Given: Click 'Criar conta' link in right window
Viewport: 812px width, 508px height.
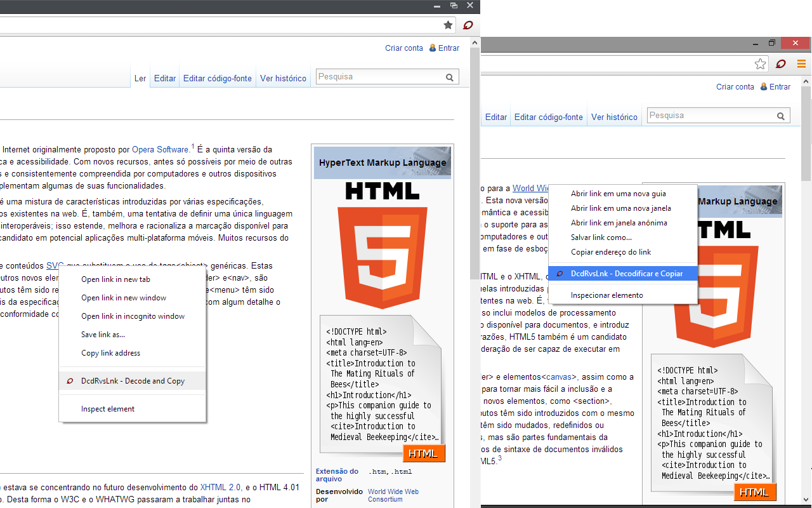Looking at the screenshot, I should click(735, 87).
